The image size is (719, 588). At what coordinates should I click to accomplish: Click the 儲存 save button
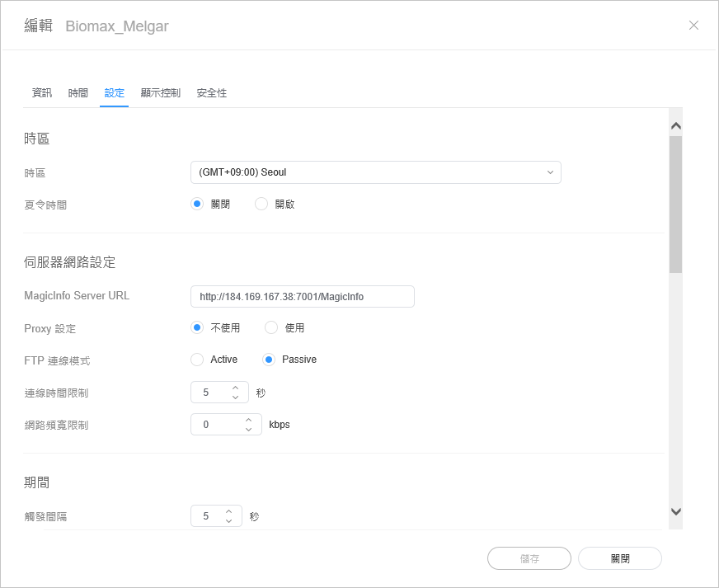click(x=529, y=558)
